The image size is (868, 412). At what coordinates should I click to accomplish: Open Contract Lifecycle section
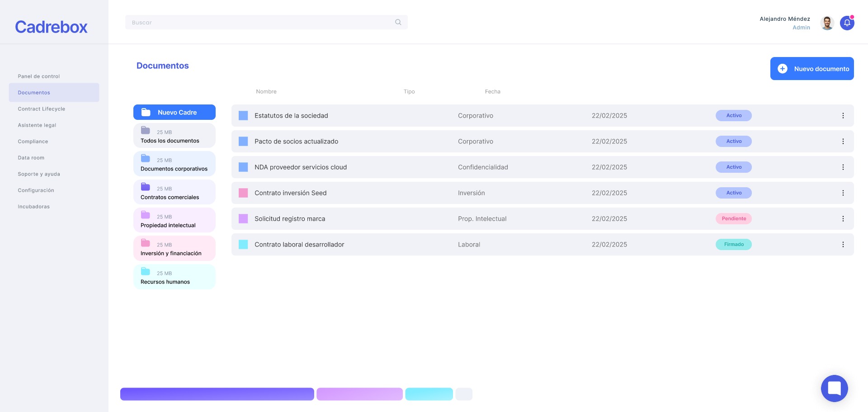click(x=42, y=109)
